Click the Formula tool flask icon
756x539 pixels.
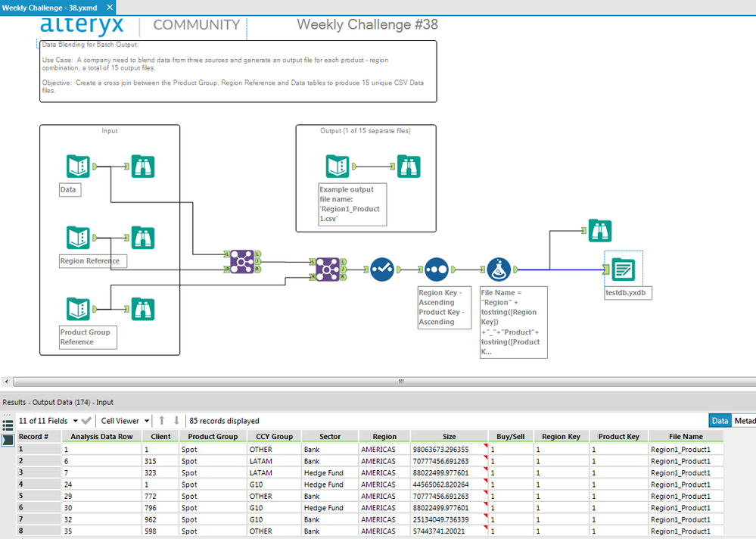tap(499, 269)
